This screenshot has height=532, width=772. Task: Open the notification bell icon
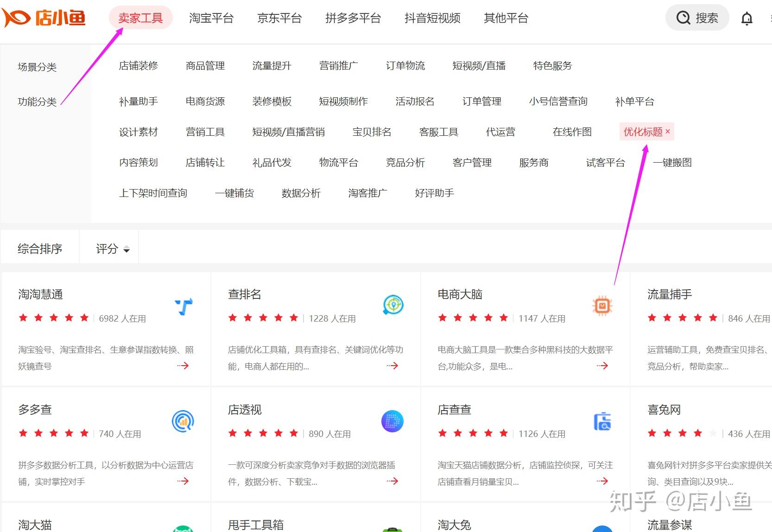tap(747, 19)
